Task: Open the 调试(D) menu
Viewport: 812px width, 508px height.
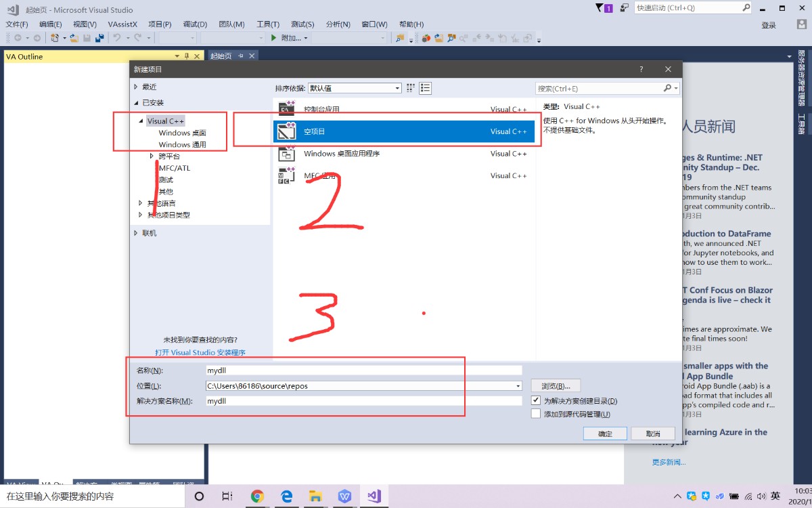Action: 195,24
